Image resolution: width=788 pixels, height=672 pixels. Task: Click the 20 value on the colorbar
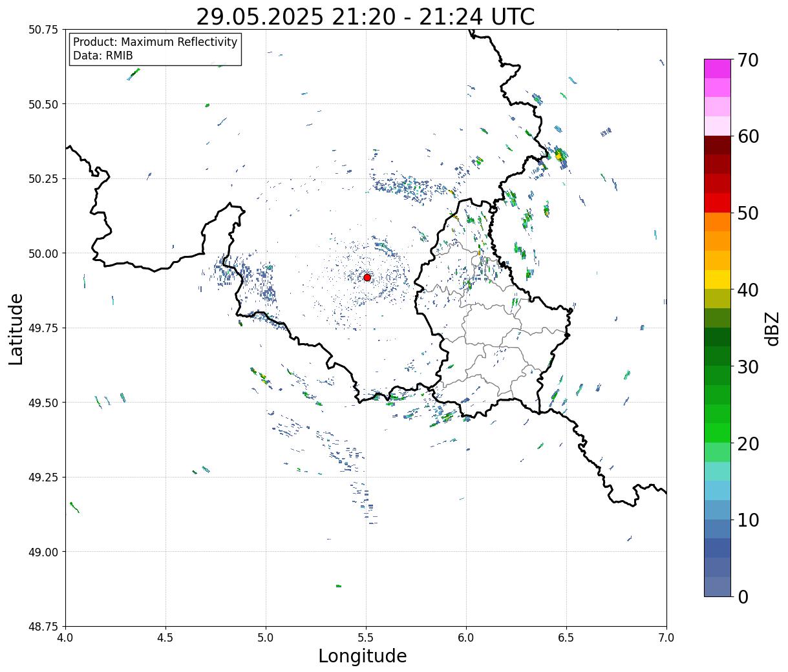point(749,443)
